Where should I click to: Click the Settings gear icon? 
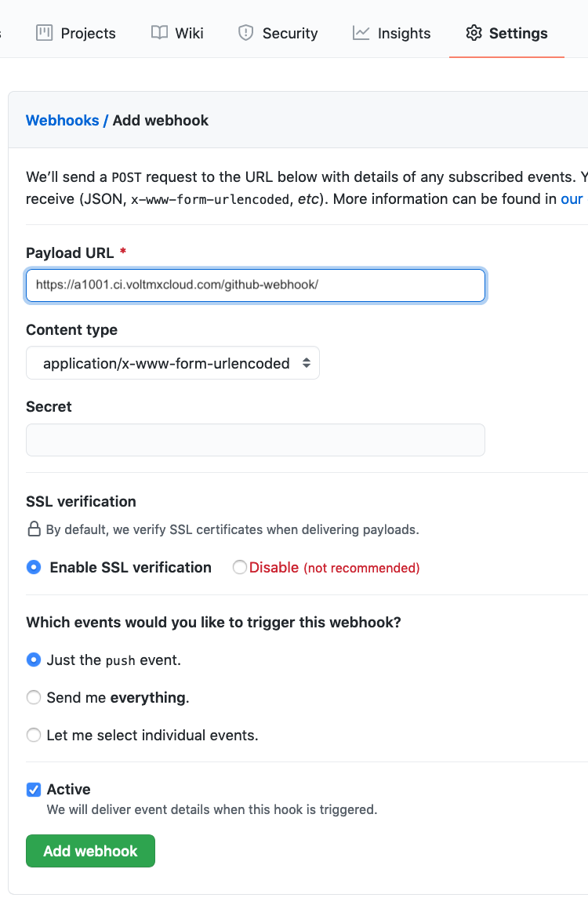coord(474,33)
